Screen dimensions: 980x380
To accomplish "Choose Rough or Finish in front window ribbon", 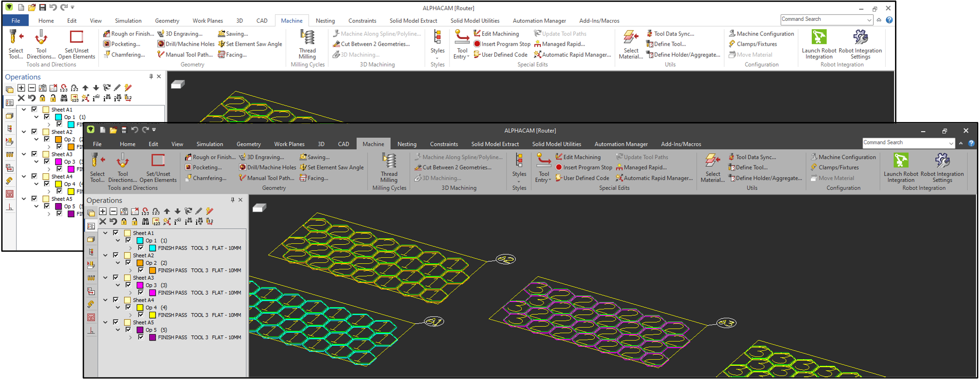I will point(210,157).
